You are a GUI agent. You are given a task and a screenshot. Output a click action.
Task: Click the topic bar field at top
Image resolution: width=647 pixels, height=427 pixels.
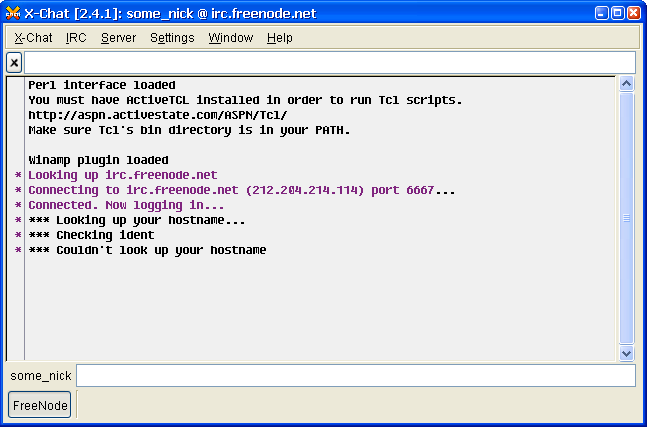330,63
